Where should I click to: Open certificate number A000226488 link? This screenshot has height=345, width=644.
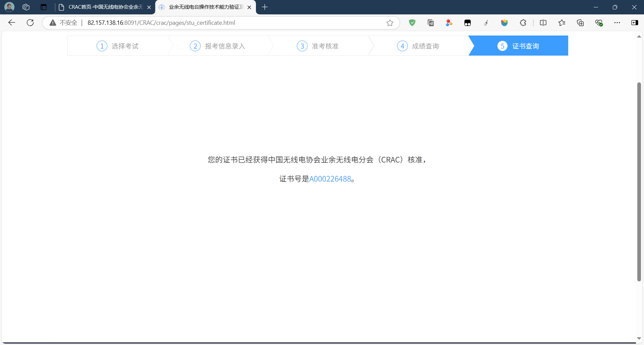(x=330, y=179)
